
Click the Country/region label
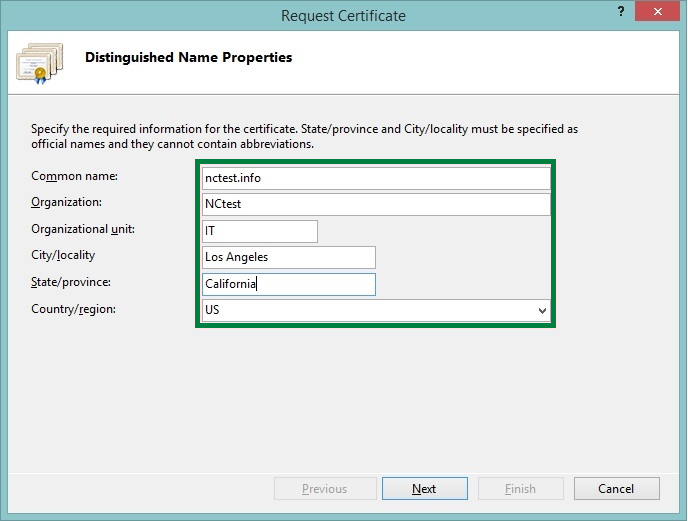tap(73, 309)
